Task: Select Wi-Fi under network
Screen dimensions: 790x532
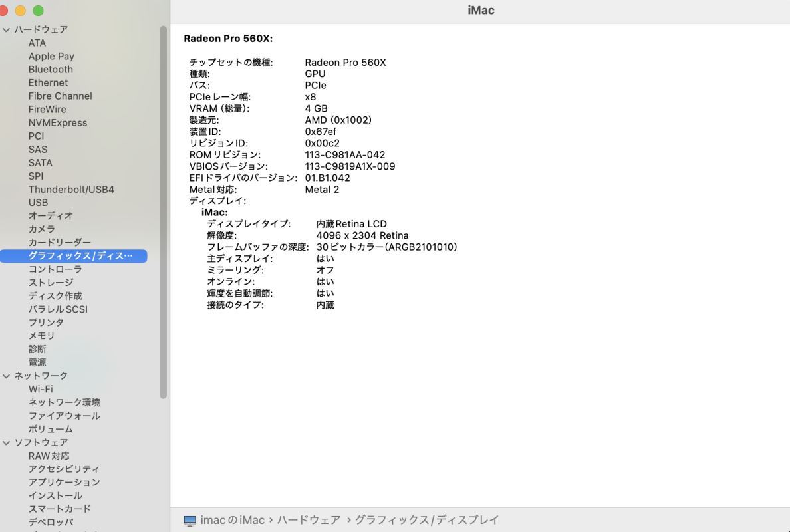Action: pos(41,389)
